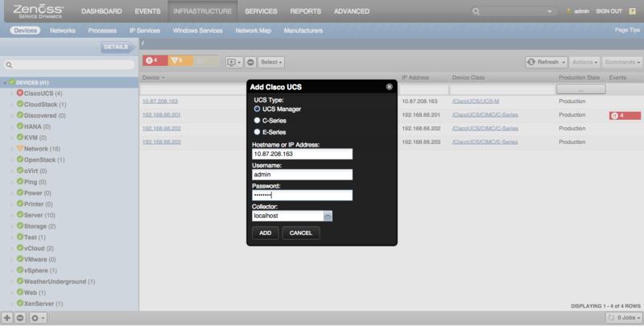Select the UCS Manager radio button
The image size is (644, 326).
pyautogui.click(x=257, y=109)
